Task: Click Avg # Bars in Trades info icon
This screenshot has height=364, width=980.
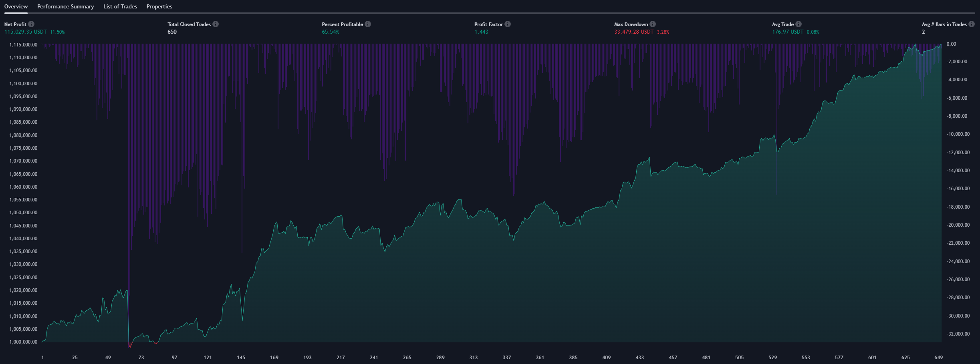Action: click(x=972, y=24)
